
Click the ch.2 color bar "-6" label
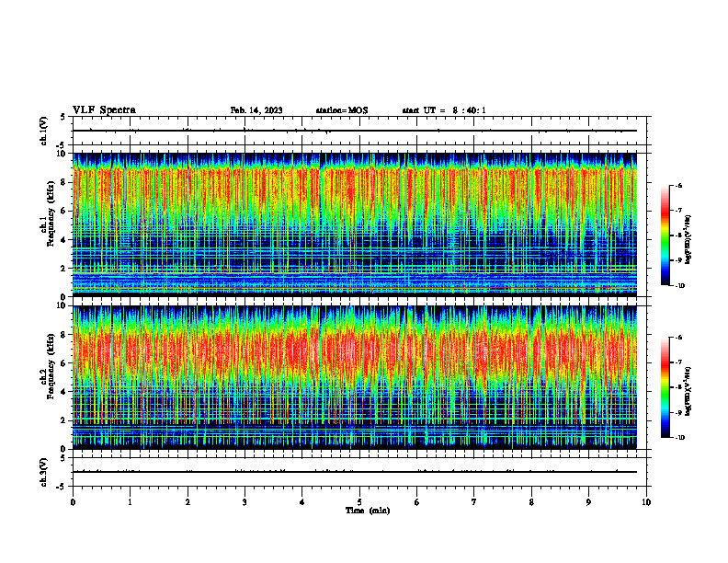[x=678, y=338]
